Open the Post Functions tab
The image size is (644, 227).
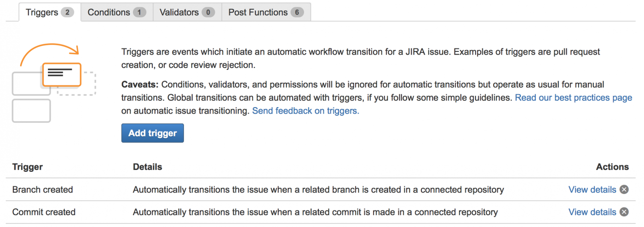(258, 12)
